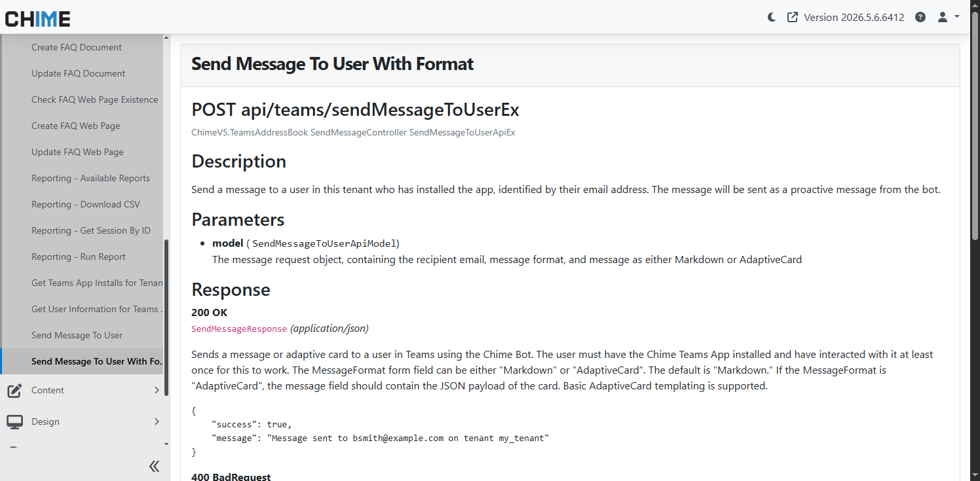Screen dimensions: 980x481
Task: Click the (application/json) content type
Action: tap(330, 329)
